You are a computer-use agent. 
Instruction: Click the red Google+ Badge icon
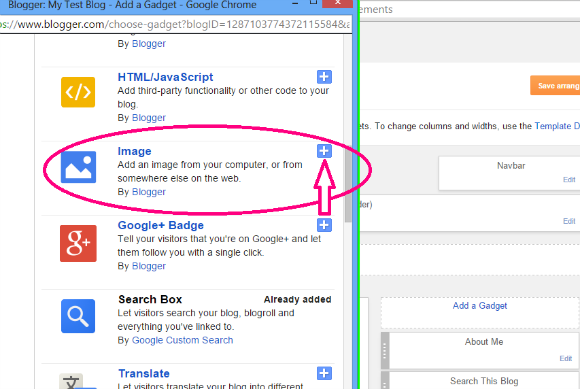[x=78, y=243]
